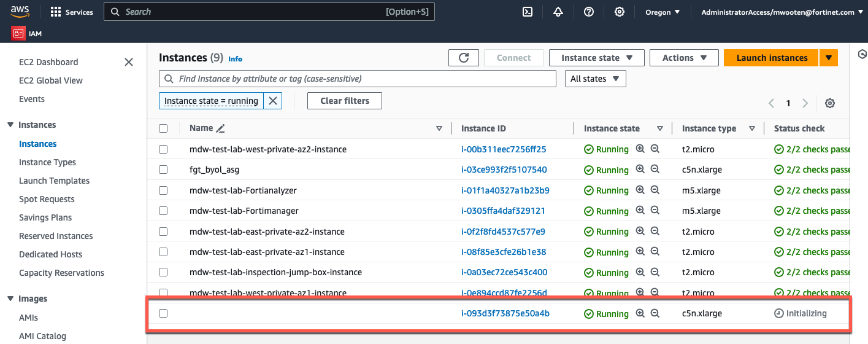Collapse the Images sidebar section

(10, 299)
